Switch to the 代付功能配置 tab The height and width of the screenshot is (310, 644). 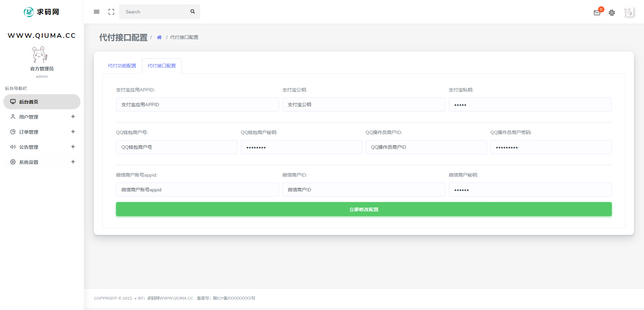click(x=122, y=66)
